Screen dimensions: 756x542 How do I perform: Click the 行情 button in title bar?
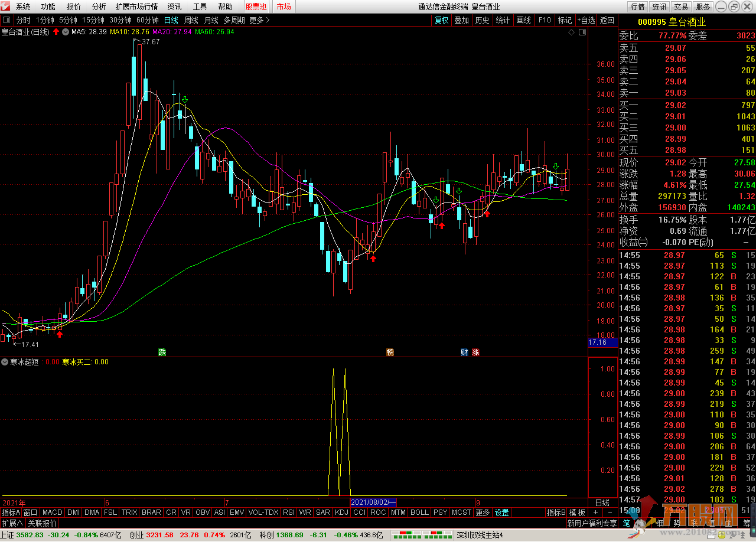pos(638,6)
